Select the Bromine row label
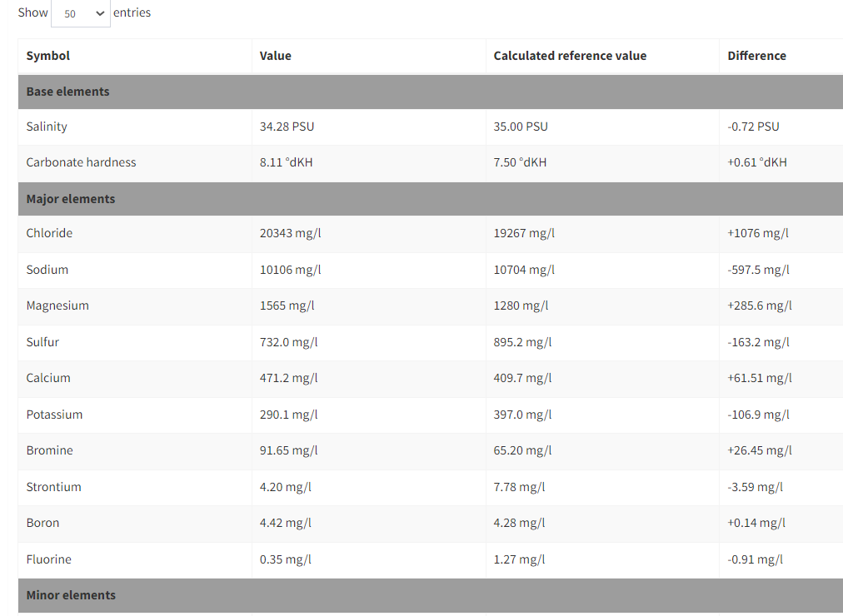Screen dimensions: 843x616 (49, 450)
